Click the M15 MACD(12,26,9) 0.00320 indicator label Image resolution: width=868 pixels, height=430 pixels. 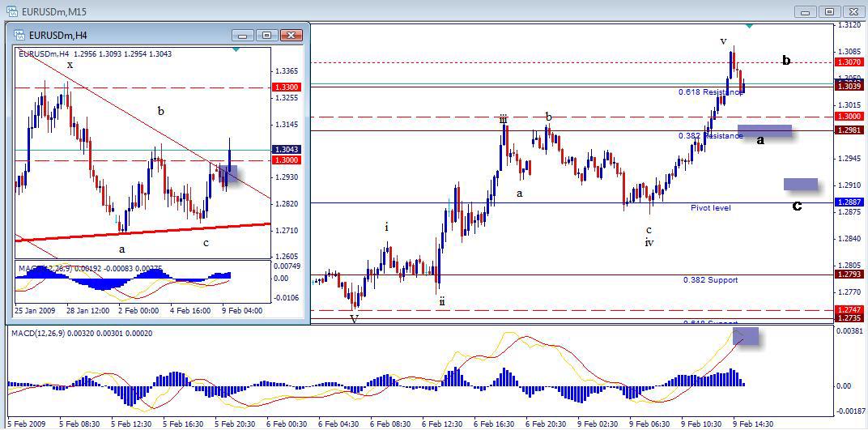82,333
